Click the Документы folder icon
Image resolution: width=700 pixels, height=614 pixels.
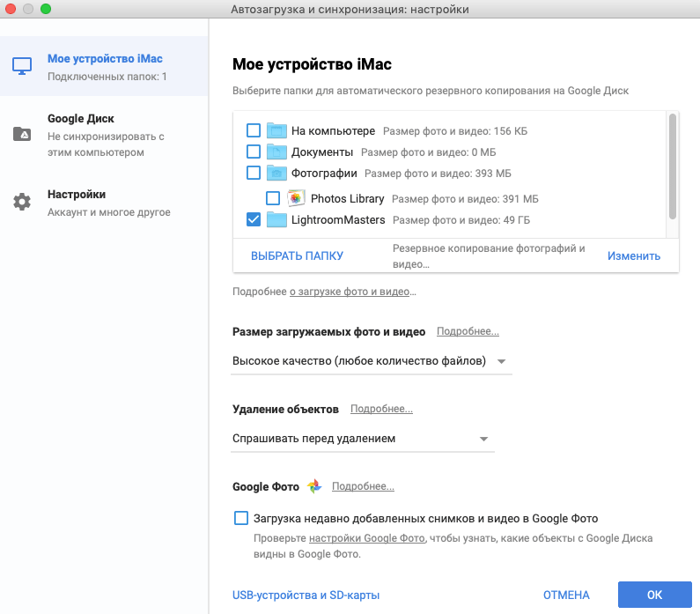click(x=276, y=152)
